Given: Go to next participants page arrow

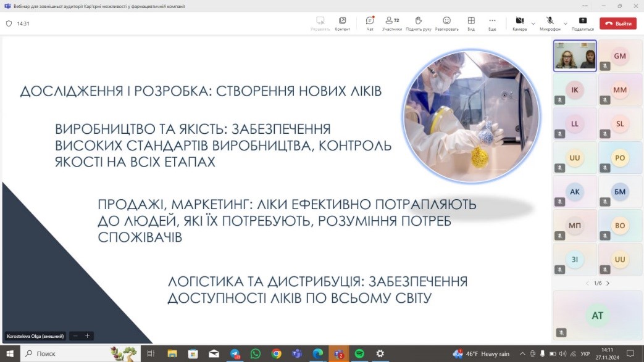Looking at the screenshot, I should (x=608, y=283).
